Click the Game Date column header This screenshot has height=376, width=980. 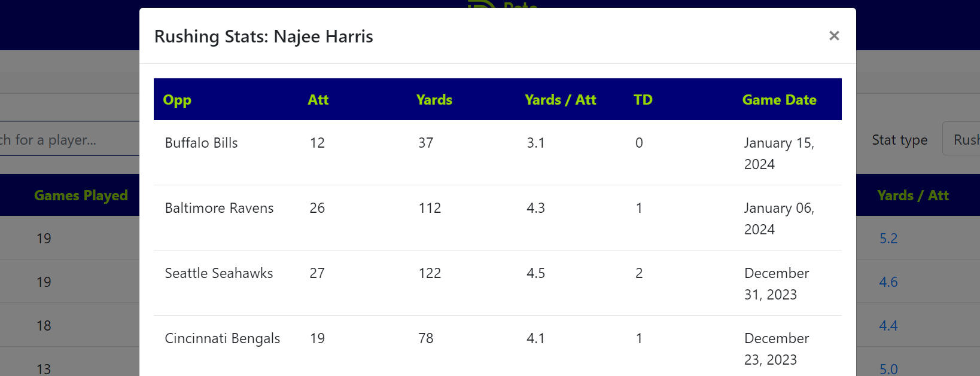(780, 100)
